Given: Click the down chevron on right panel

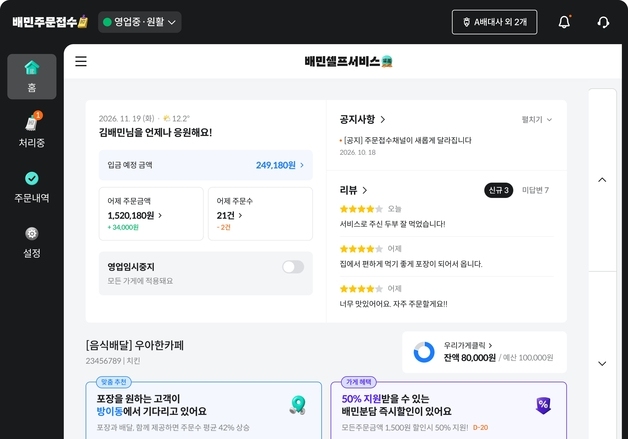Looking at the screenshot, I should pyautogui.click(x=602, y=363).
